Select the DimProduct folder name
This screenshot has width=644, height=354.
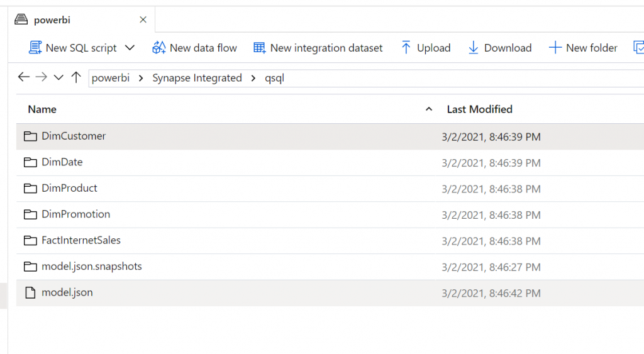point(69,188)
